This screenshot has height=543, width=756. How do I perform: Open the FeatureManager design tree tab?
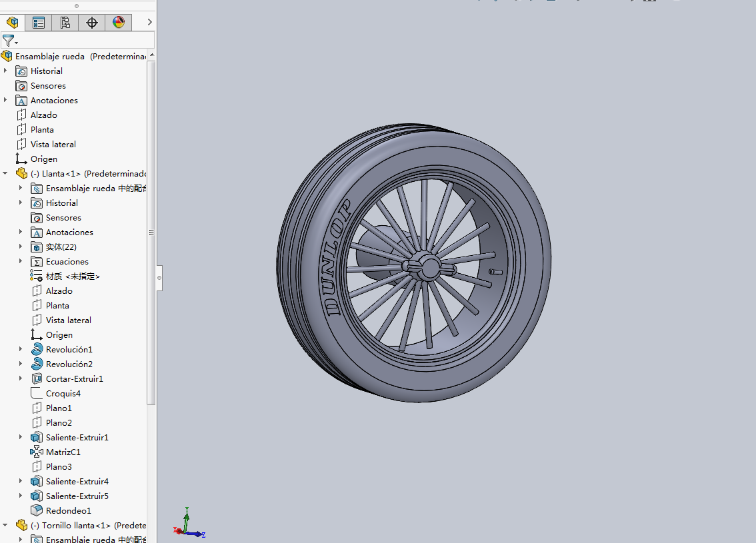[x=13, y=22]
